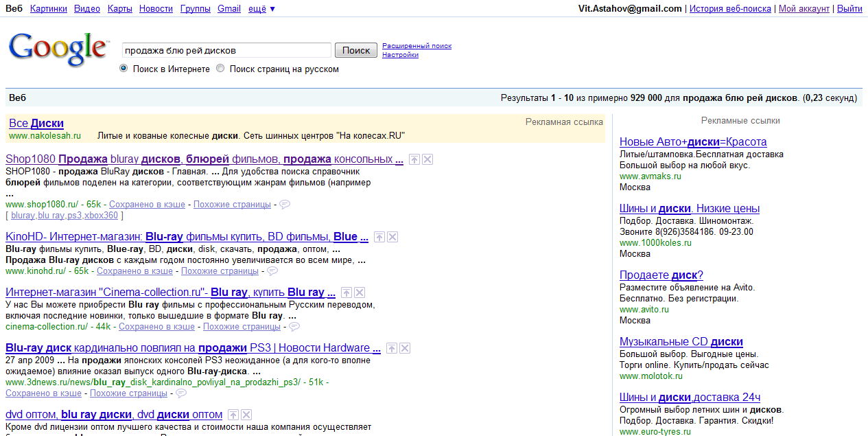Viewport: 868px width, 436px height.
Task: Open search 'Настройки' link
Action: tap(400, 55)
